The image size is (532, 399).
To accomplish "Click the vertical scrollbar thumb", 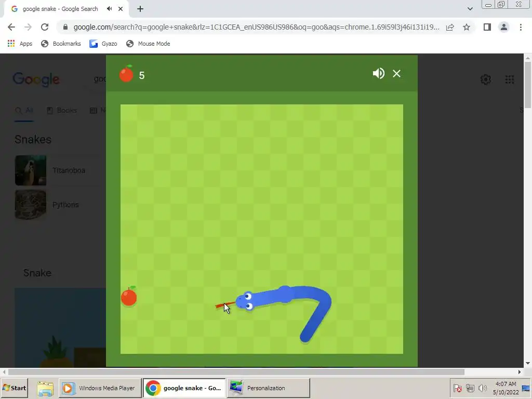I will (x=528, y=85).
